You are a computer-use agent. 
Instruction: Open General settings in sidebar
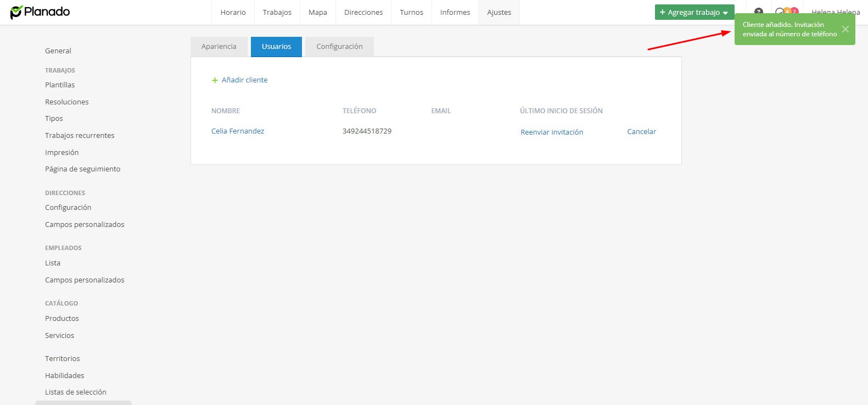coord(58,51)
